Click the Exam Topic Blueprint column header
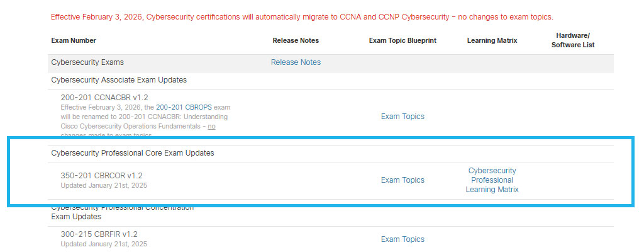This screenshot has height=252, width=644. click(x=402, y=40)
